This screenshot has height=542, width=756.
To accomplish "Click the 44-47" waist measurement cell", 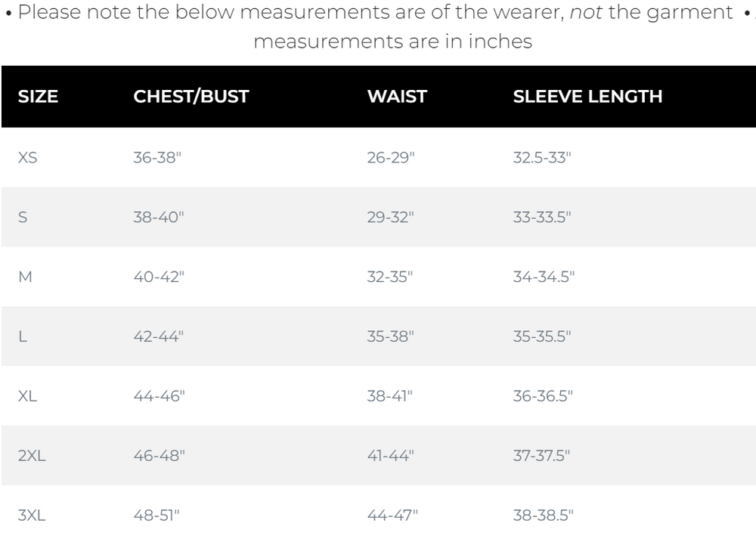I will coord(392,515).
